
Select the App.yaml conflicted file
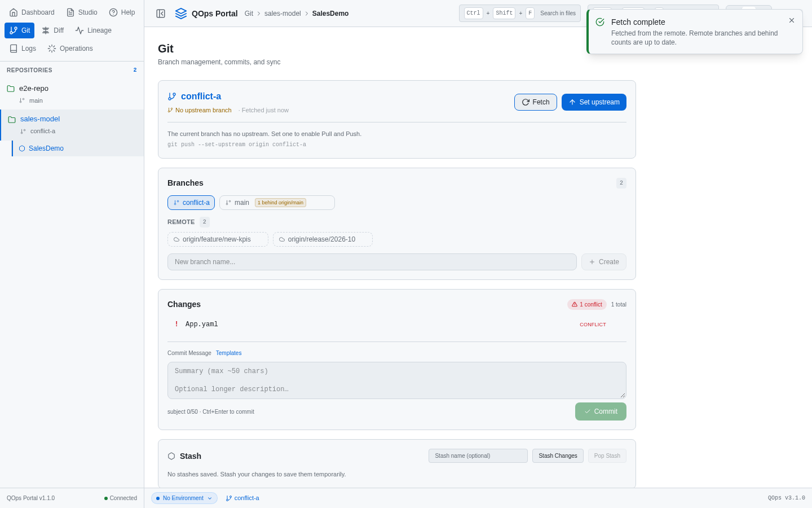pos(397,324)
